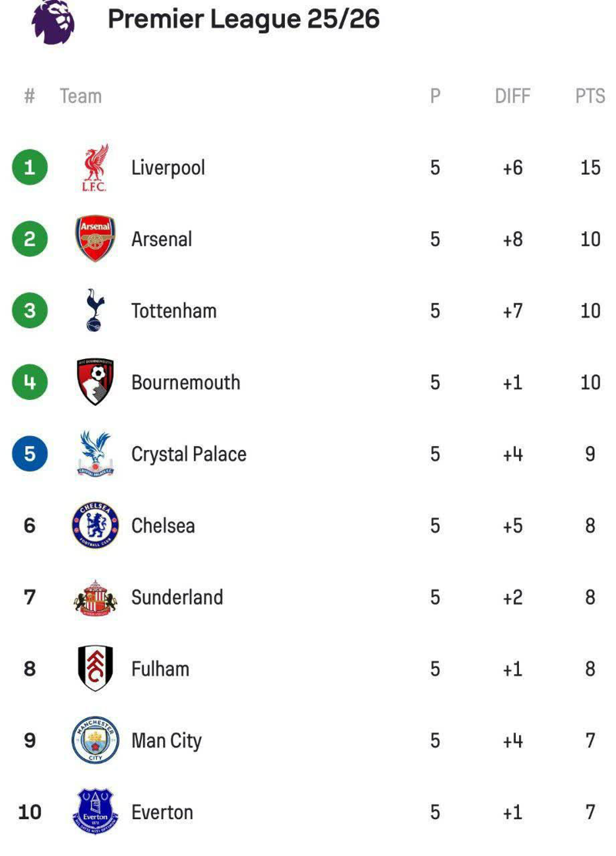Sort table by PTS column header
The width and height of the screenshot is (616, 856).
coord(590,96)
